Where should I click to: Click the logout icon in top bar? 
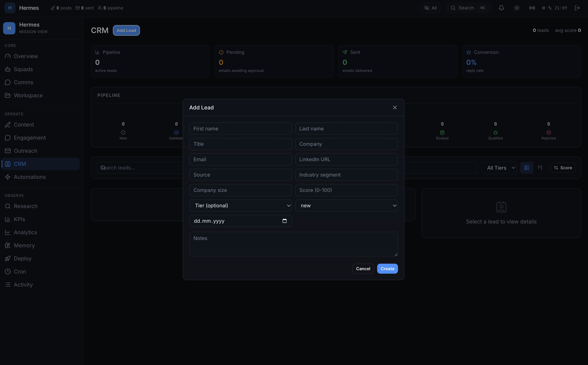click(577, 8)
